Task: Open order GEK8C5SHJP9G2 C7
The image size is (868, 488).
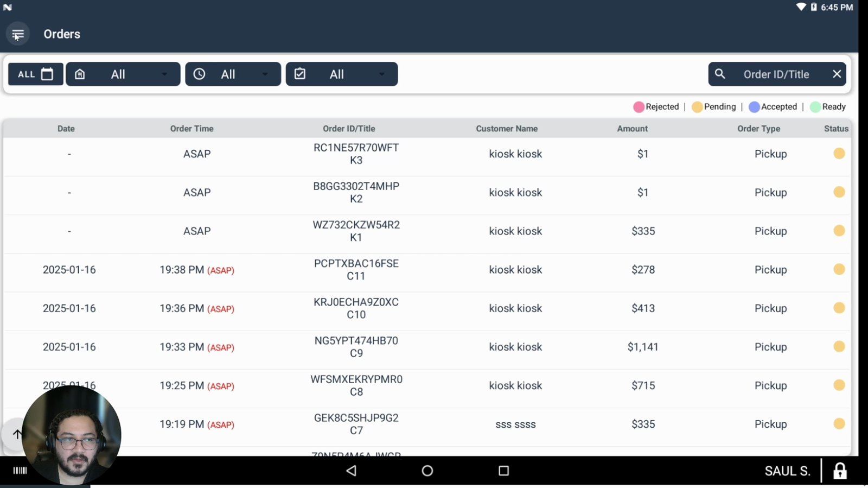Action: pyautogui.click(x=427, y=424)
